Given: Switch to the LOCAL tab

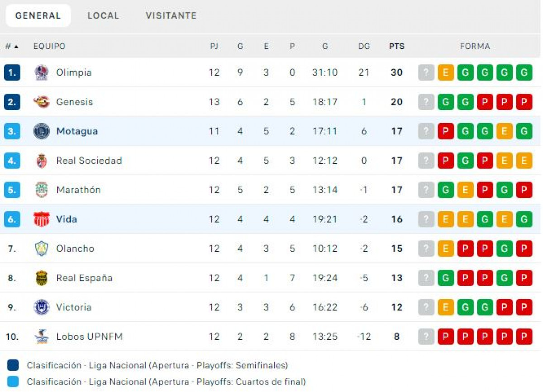Looking at the screenshot, I should [103, 16].
